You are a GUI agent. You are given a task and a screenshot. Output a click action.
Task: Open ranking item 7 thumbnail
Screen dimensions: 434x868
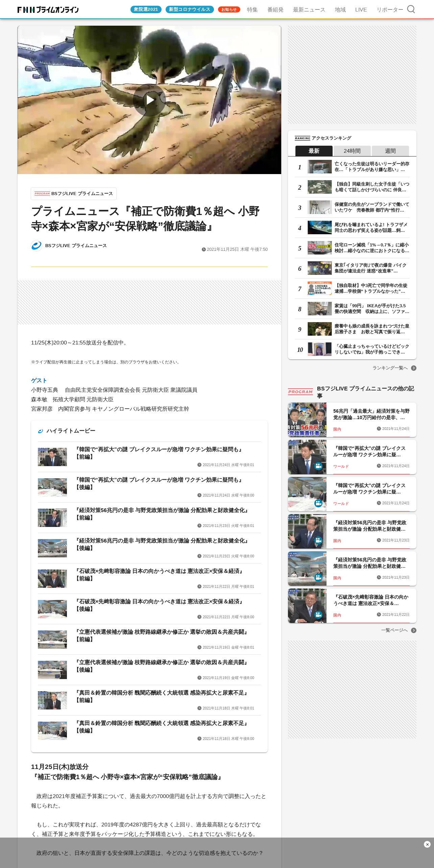pos(319,288)
